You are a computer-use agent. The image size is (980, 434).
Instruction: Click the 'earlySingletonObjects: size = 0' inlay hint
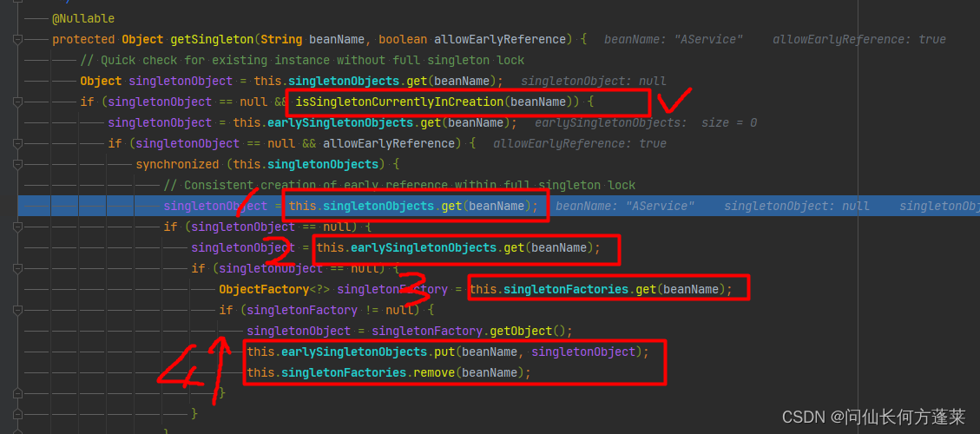click(646, 122)
